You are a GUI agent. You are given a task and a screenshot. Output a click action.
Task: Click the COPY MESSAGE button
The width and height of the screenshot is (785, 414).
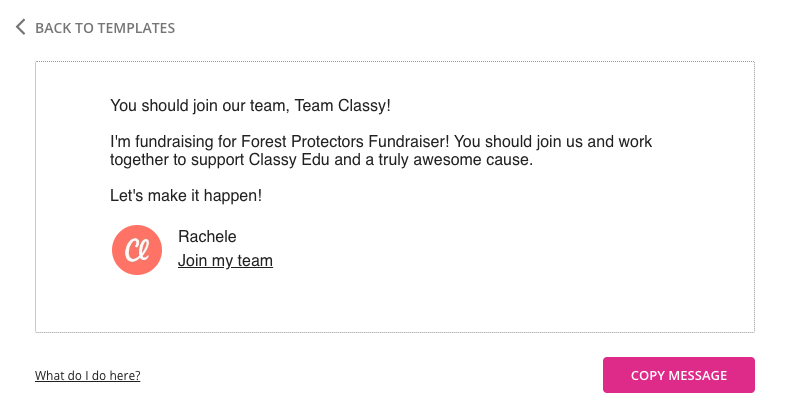[678, 375]
